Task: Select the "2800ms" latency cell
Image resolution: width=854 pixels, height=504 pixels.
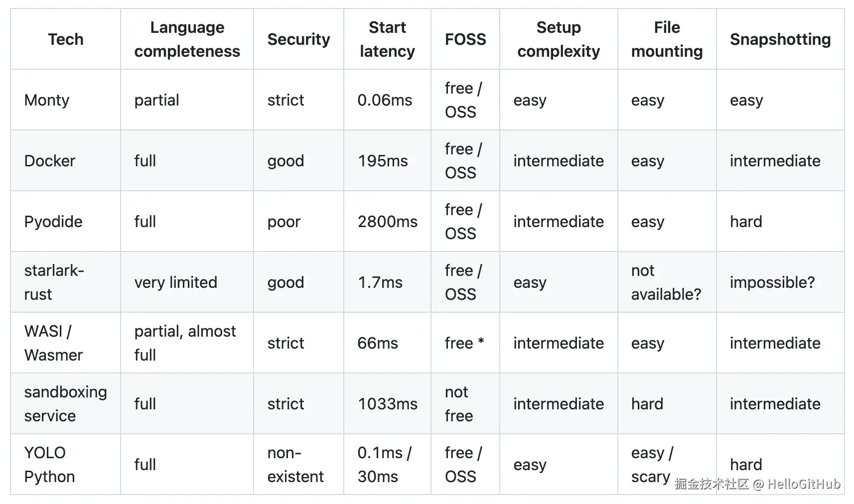Action: [x=388, y=222]
